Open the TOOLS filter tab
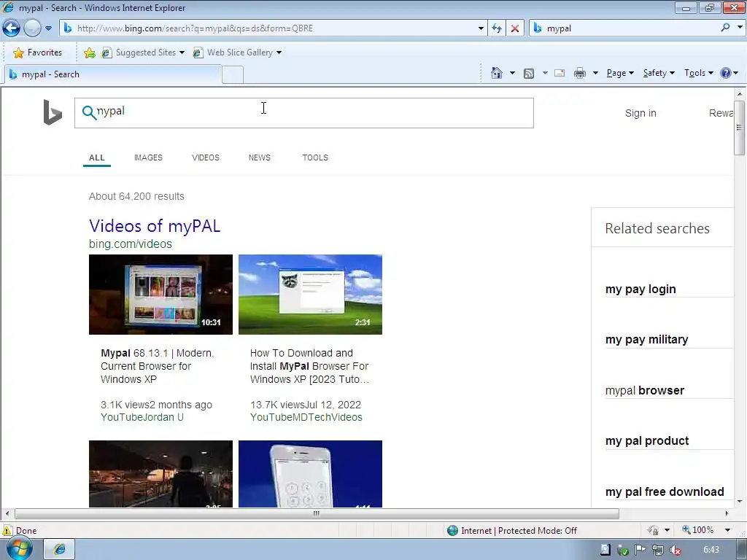 315,157
